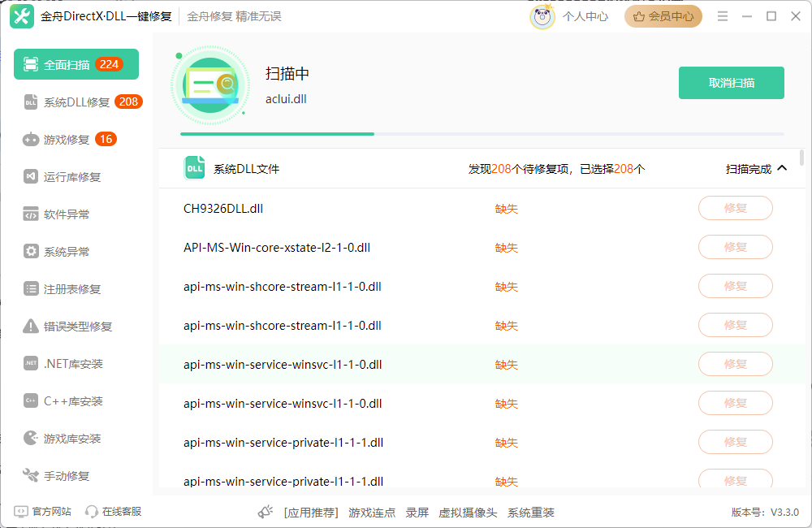Screen dimensions: 812x528
Task: Open 会员中心 button
Action: [x=663, y=16]
